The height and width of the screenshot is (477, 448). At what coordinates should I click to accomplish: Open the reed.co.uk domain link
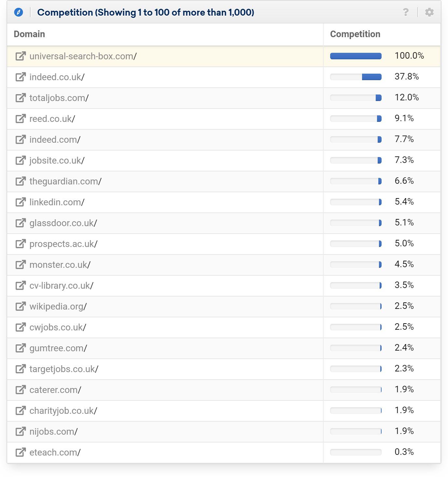click(x=52, y=119)
